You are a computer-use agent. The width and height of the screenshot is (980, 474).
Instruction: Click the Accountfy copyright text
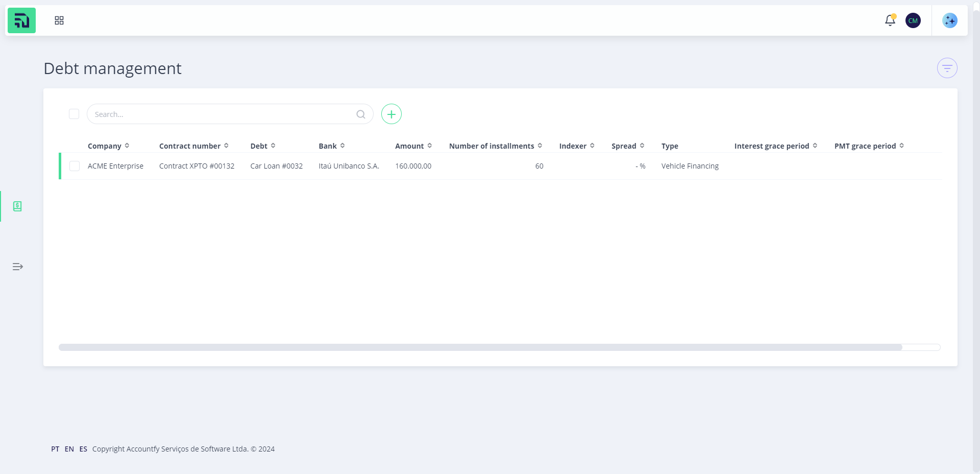pos(183,449)
